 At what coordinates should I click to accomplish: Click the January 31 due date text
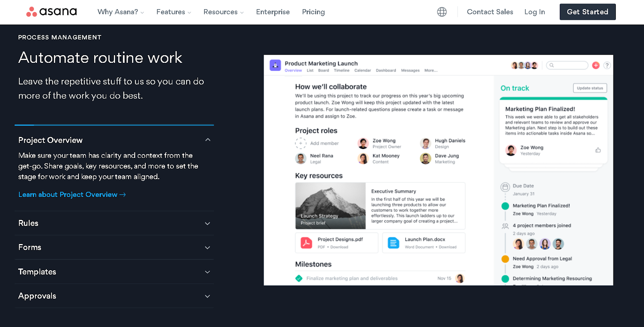(x=524, y=194)
